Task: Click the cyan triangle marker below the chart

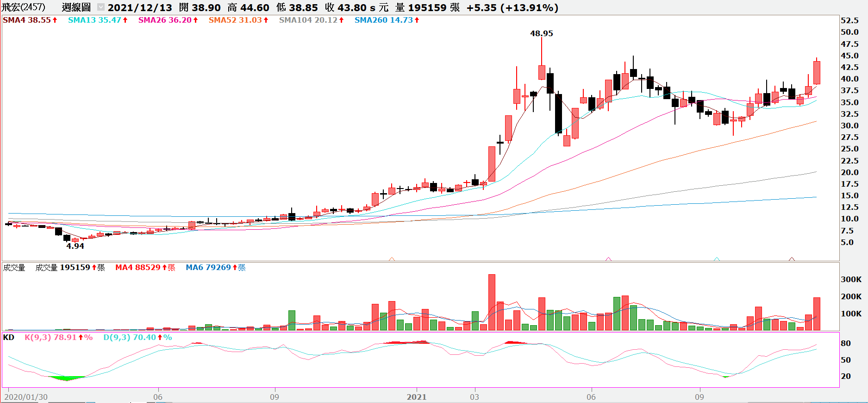Action: [717, 259]
